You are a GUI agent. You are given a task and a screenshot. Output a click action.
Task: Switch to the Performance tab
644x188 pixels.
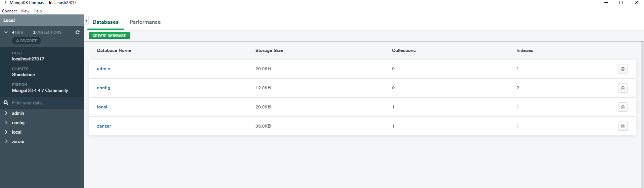145,22
